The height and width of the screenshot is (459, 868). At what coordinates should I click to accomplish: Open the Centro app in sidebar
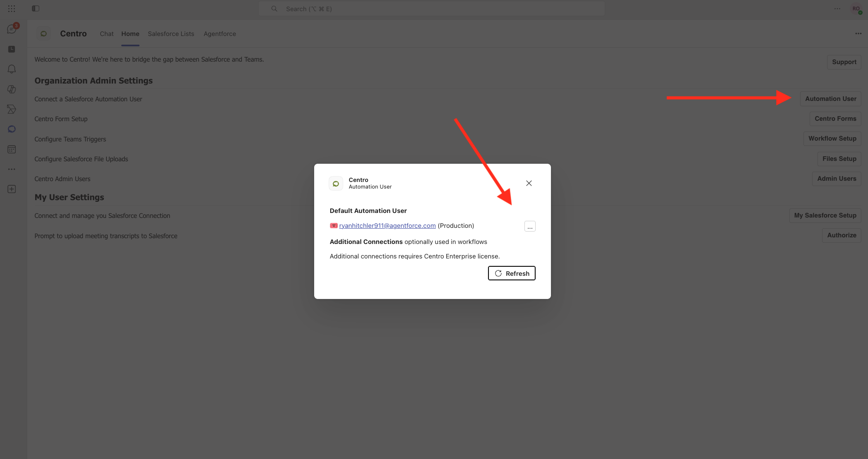(12, 129)
